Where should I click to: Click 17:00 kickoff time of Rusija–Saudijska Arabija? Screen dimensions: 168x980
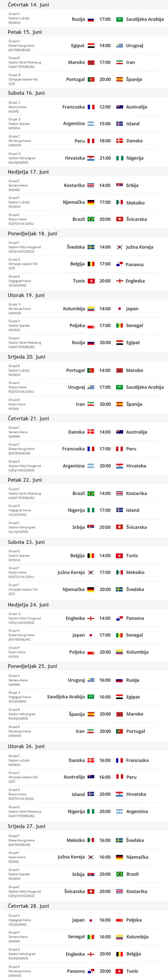click(105, 19)
